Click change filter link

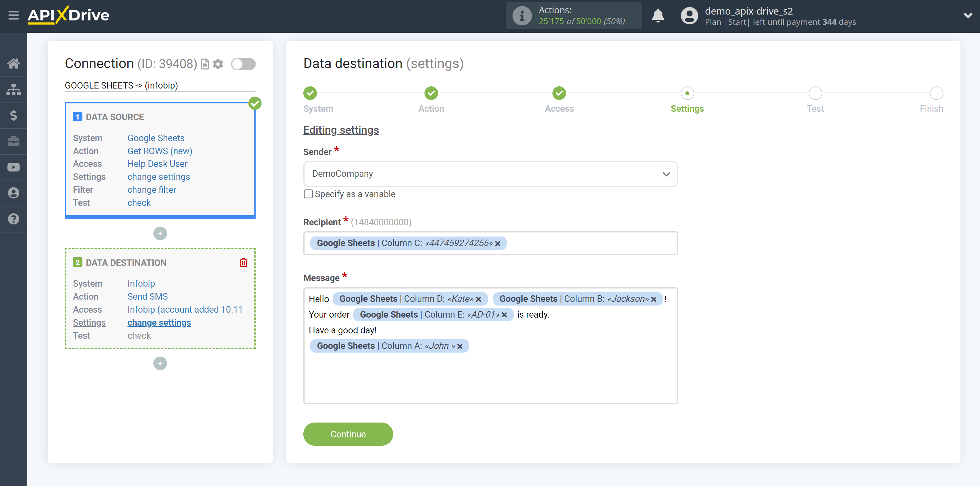tap(152, 190)
